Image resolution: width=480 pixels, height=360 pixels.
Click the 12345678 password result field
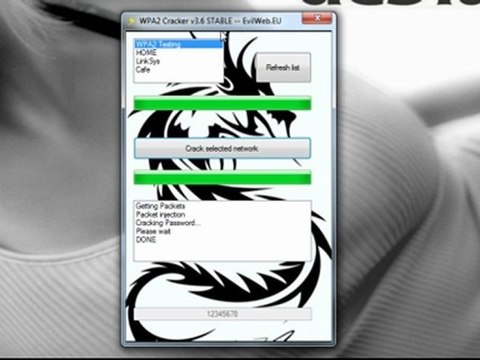[222, 314]
